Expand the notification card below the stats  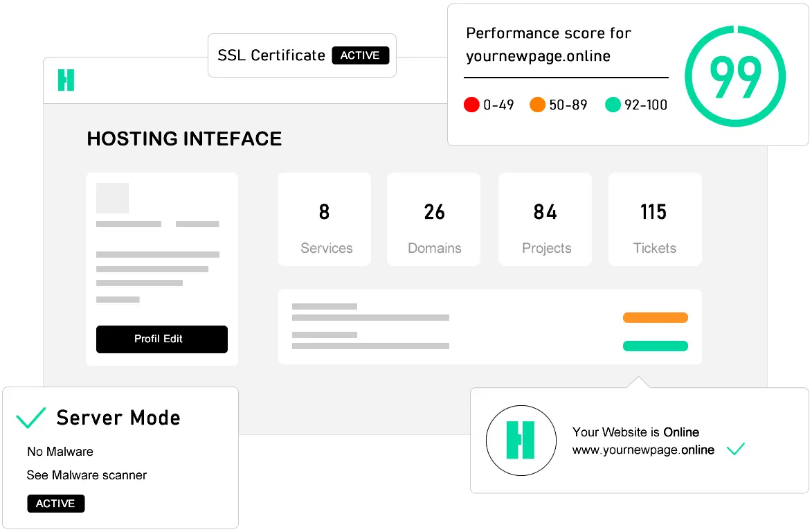tap(490, 326)
